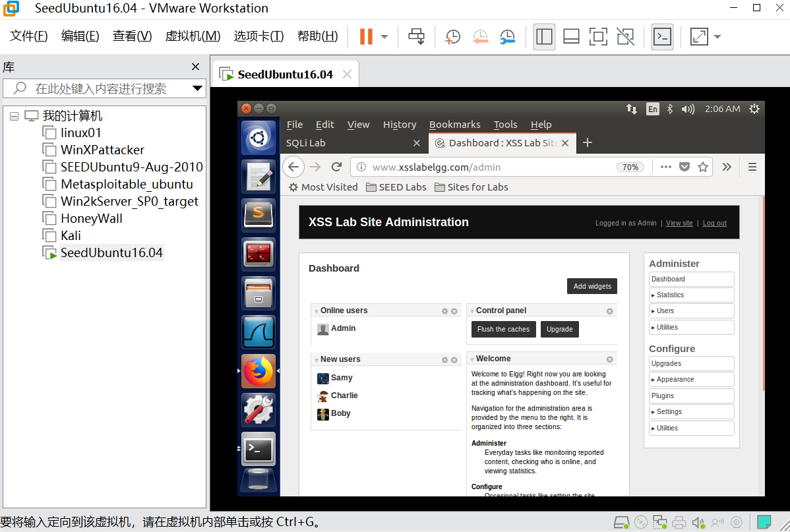Take a snapshot of the VM
Screen dimensions: 790x532
pos(452,36)
